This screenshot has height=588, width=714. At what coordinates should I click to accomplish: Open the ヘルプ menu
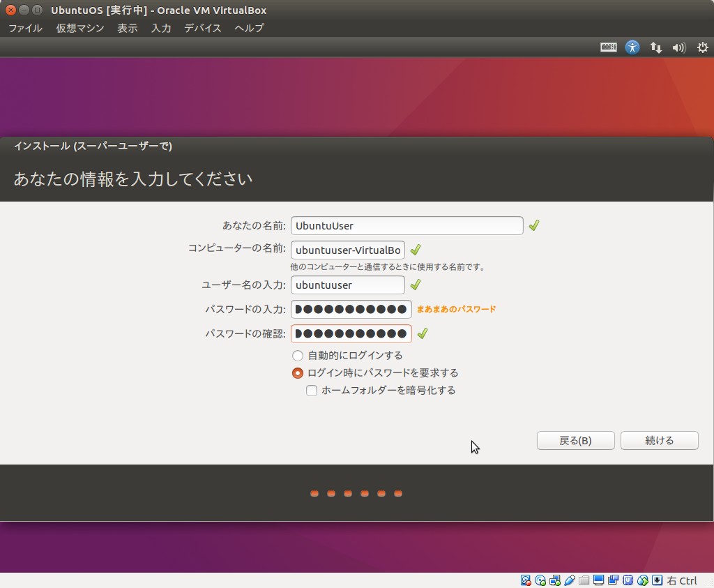pos(249,28)
